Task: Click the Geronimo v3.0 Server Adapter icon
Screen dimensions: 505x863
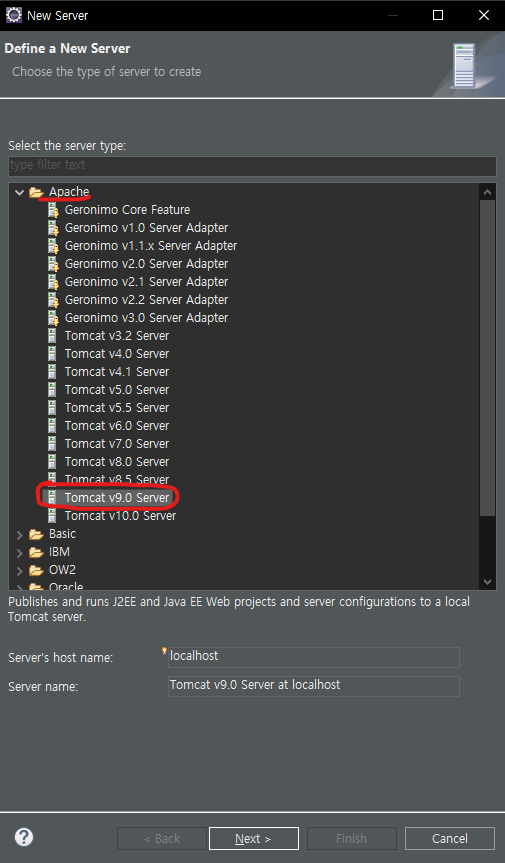Action: pos(53,318)
